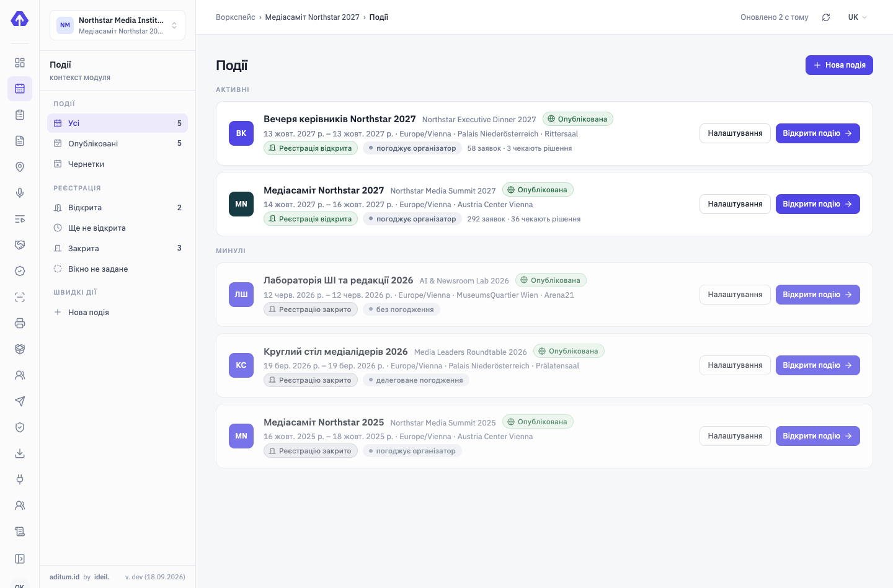
Task: Click the text 292 заявок · 36 чекають рішення
Action: click(x=524, y=219)
